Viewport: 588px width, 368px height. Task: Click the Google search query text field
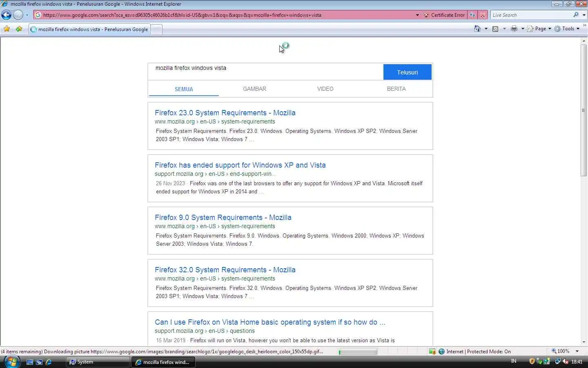pos(265,72)
